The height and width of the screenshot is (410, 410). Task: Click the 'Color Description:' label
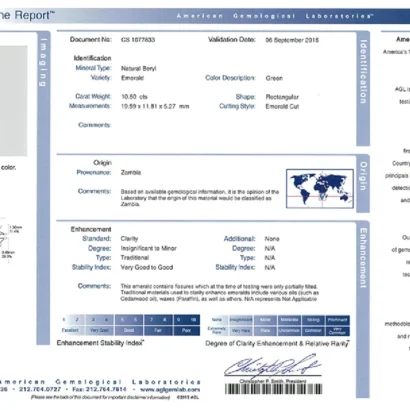(230, 78)
